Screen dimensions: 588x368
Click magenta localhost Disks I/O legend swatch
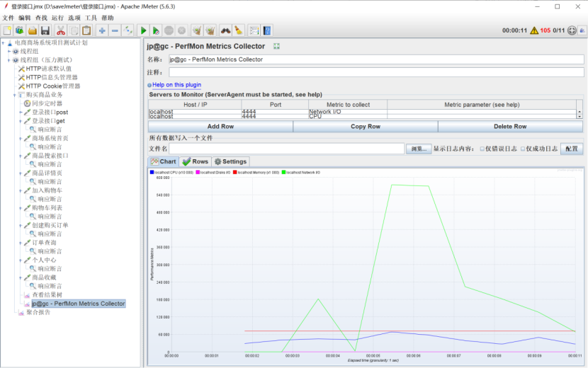pyautogui.click(x=198, y=173)
